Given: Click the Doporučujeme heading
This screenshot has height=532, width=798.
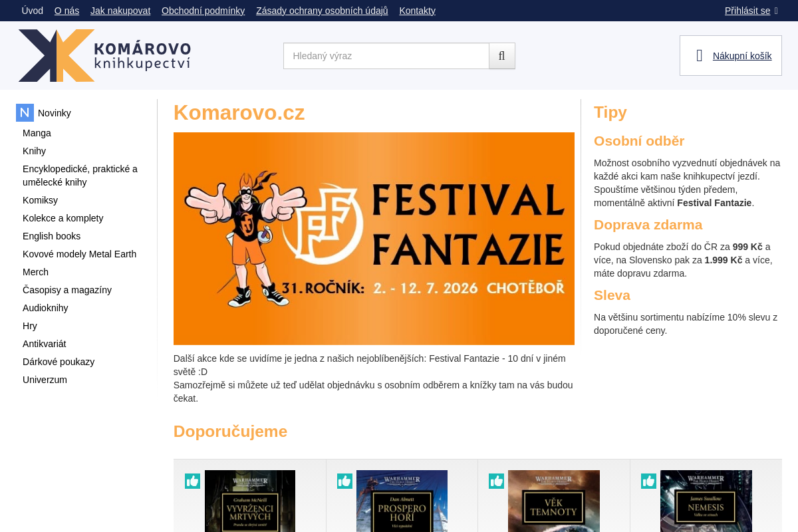Looking at the screenshot, I should [230, 431].
